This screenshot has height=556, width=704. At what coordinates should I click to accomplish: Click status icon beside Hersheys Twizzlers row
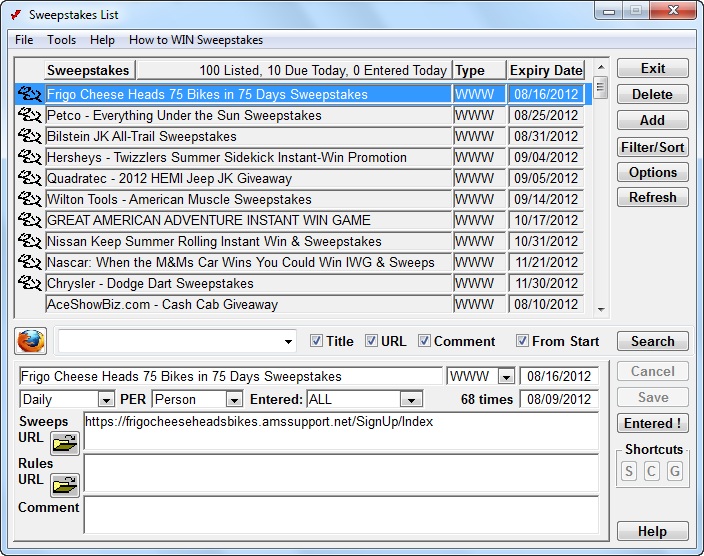(x=30, y=157)
